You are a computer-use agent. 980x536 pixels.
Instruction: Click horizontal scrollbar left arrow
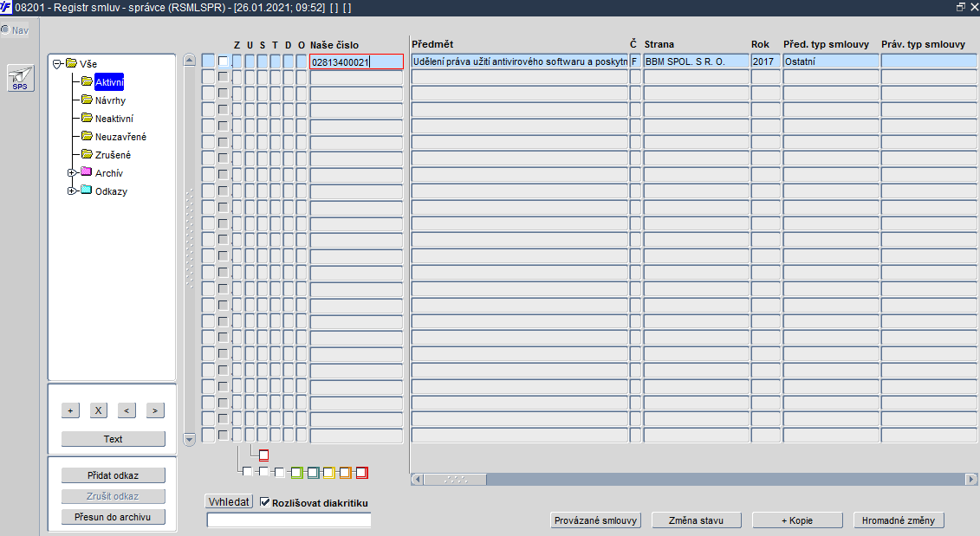coord(418,479)
